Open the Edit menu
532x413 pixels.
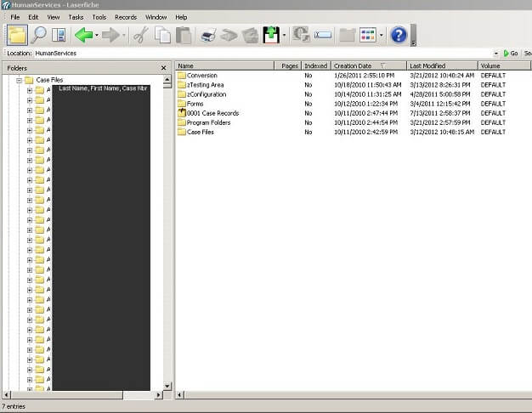click(33, 17)
